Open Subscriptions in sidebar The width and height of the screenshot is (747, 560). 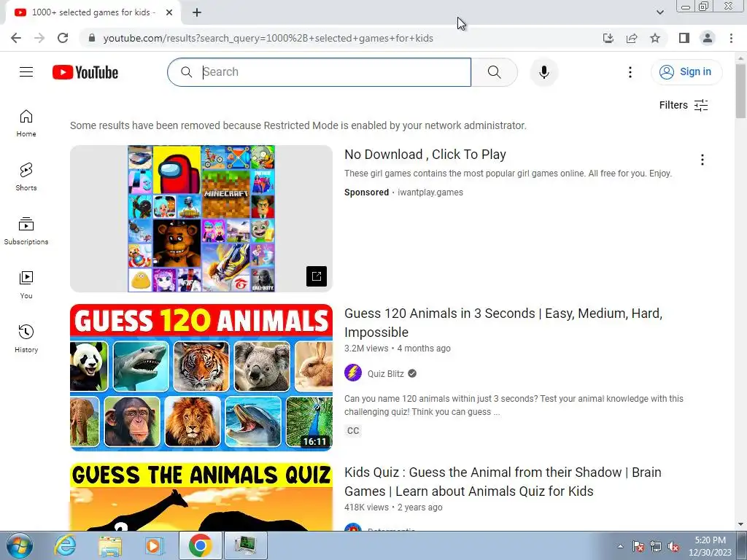(26, 231)
